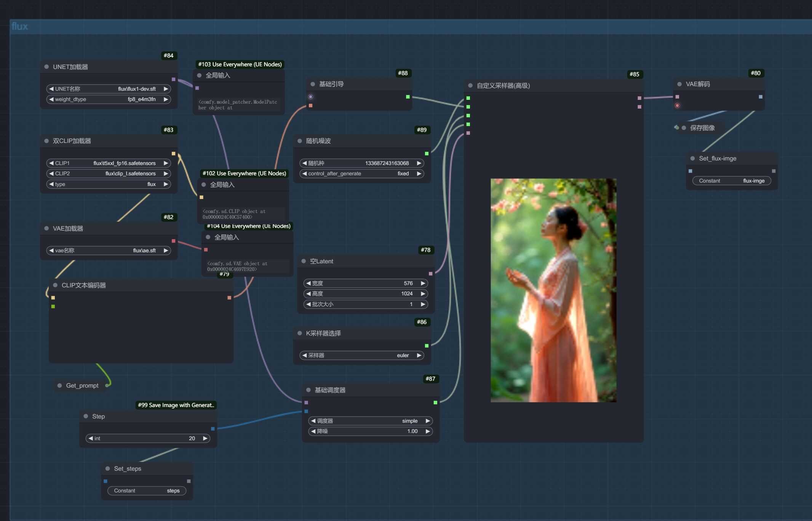Click the Constant field showing flux-imge
The image size is (812, 521).
click(732, 181)
